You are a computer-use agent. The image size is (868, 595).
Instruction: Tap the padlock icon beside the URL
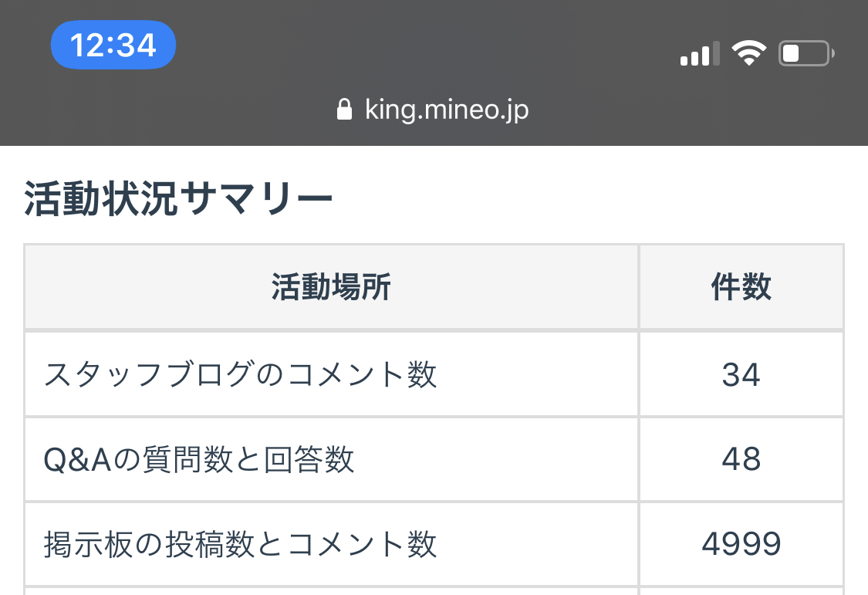345,110
